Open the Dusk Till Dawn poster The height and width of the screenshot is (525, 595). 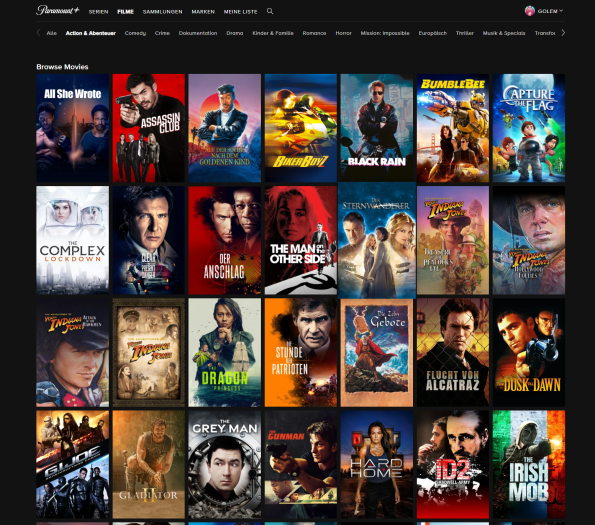(x=529, y=352)
